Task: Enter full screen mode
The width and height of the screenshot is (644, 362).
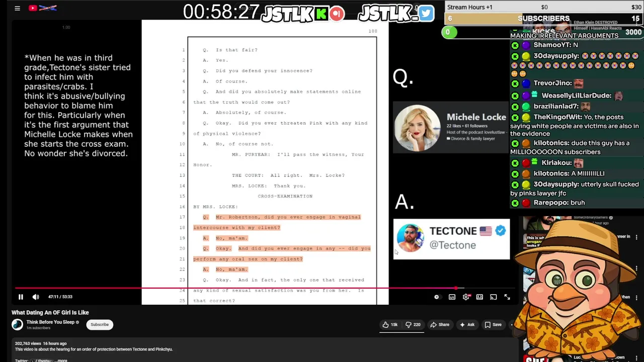Action: 507,297
